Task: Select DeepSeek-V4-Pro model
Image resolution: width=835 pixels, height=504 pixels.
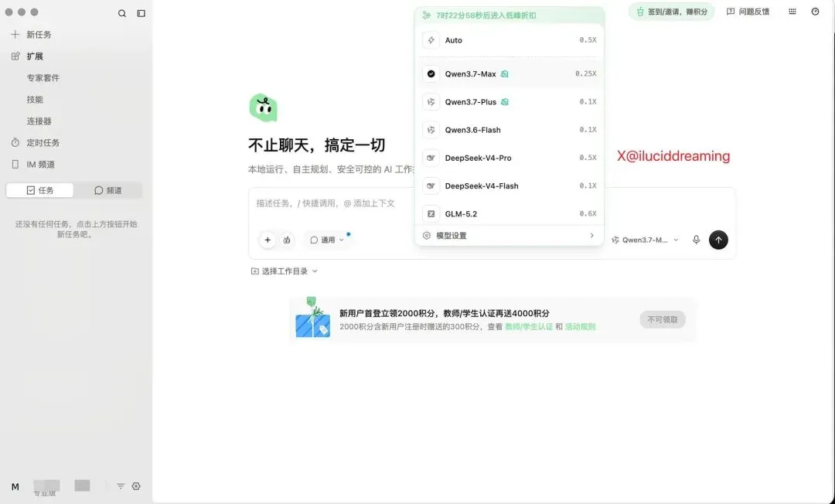Action: 509,158
